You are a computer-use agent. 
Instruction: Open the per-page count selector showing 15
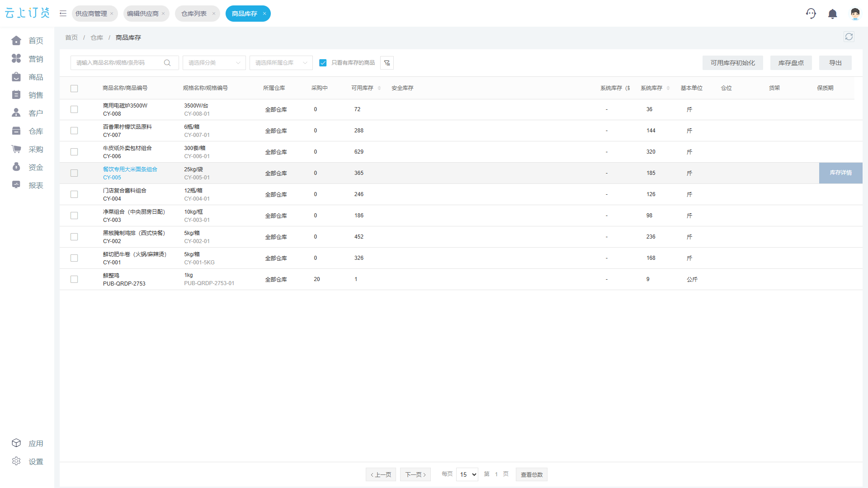pyautogui.click(x=467, y=474)
